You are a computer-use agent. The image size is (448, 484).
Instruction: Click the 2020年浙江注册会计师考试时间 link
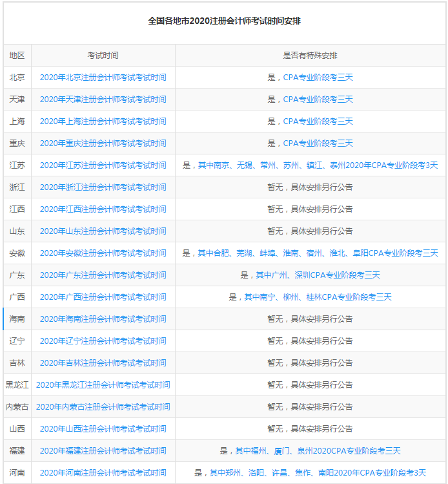coord(103,187)
